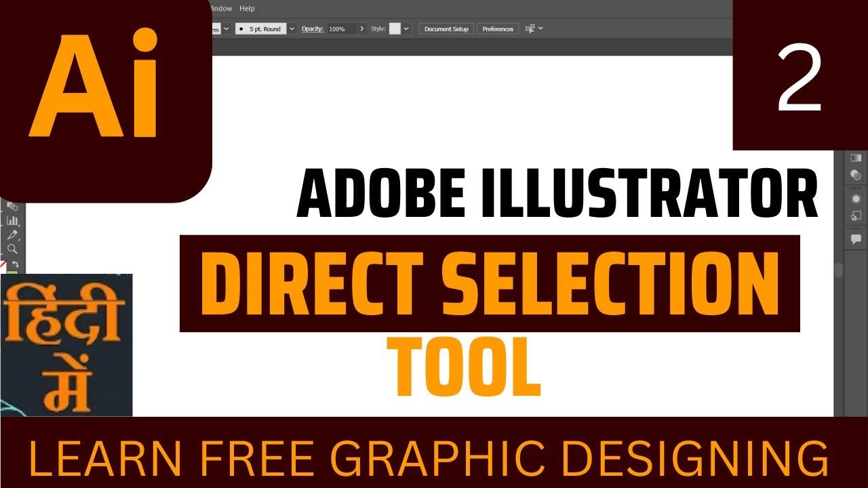The width and height of the screenshot is (868, 488).
Task: Select the Column Graph tool
Action: pos(12,220)
